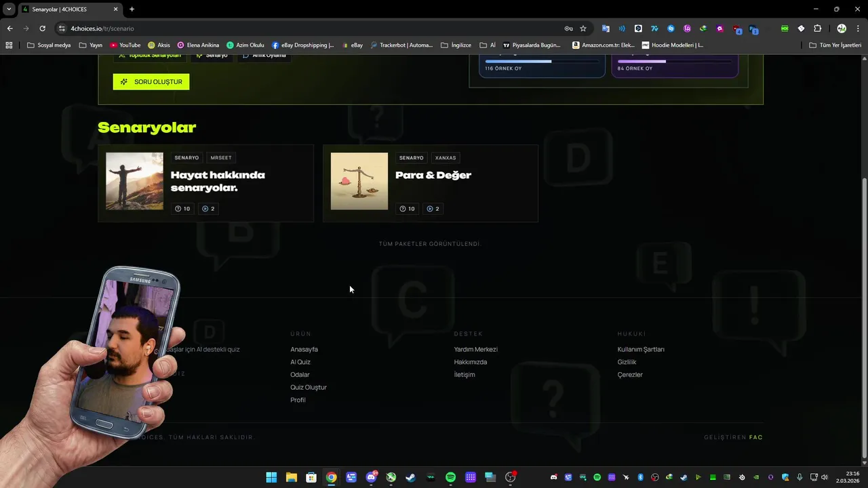
Task: Click the 84 ÖRNEK OY progress bar
Action: coord(675,62)
